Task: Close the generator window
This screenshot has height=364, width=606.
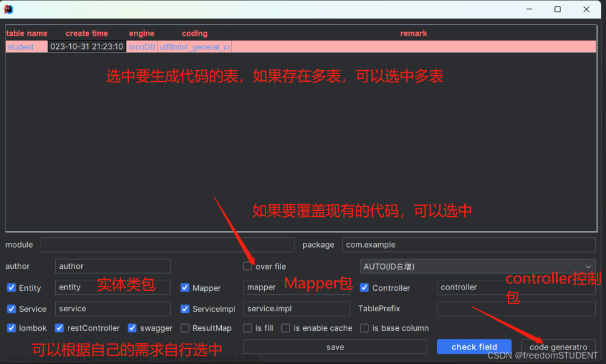Action: [x=586, y=9]
